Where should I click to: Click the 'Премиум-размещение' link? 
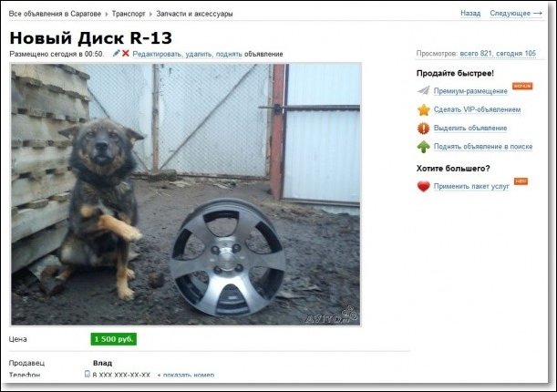click(470, 91)
